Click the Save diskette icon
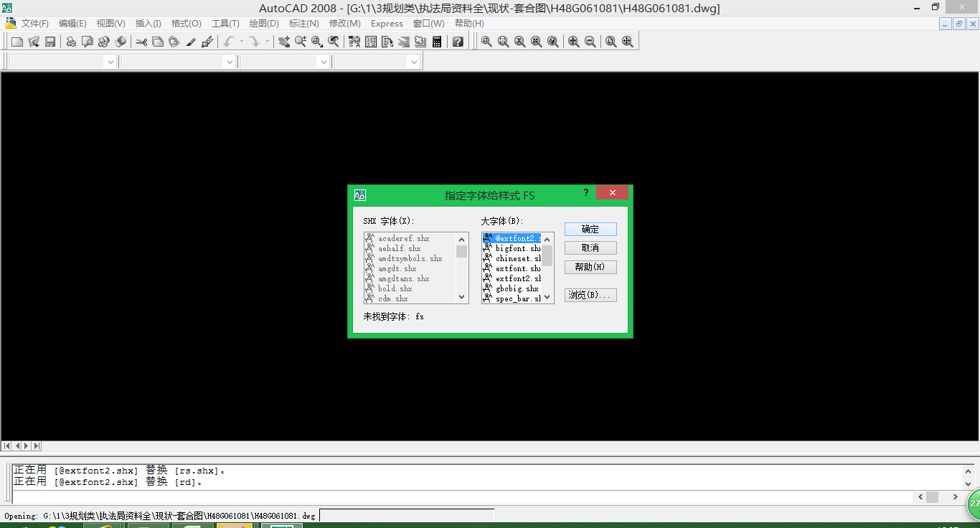Image resolution: width=980 pixels, height=528 pixels. (x=50, y=42)
